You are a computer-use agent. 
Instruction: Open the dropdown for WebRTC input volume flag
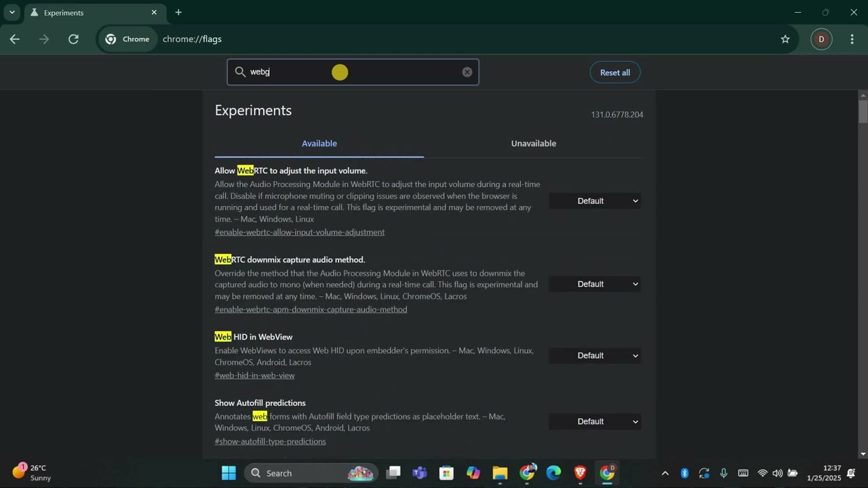[x=595, y=201]
